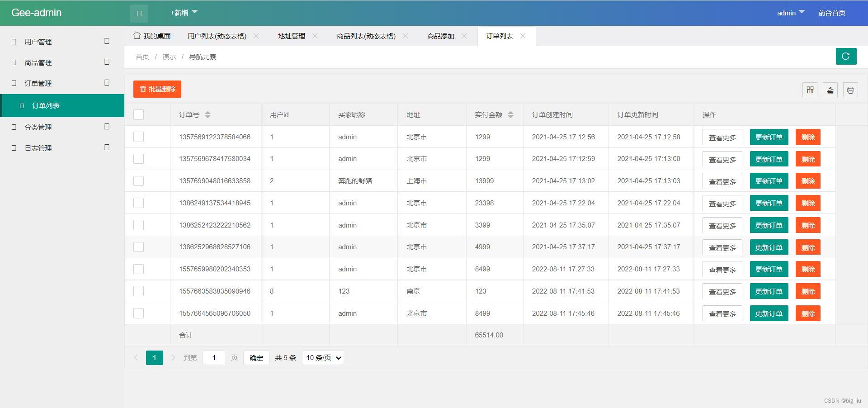Click the home icon on 我的桌面 tab
Screen dimensions: 868x408
pos(137,35)
